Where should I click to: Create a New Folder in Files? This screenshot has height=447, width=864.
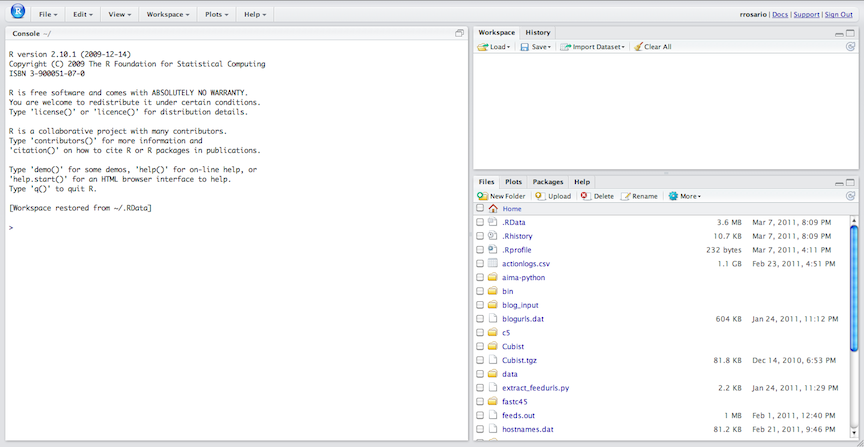click(501, 196)
